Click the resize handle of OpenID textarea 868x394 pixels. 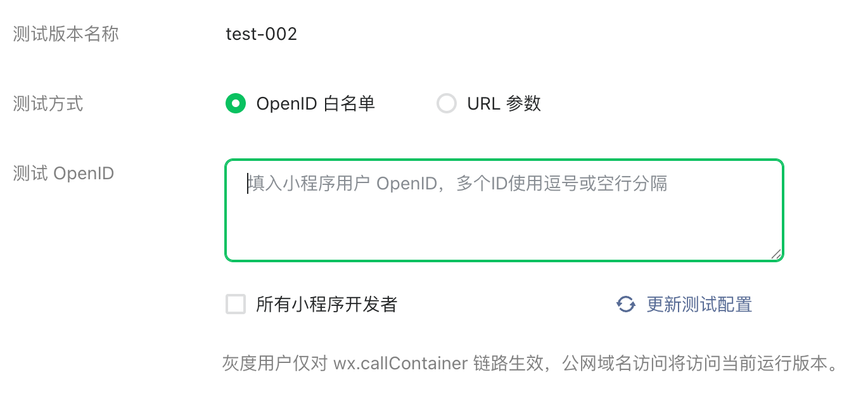click(x=775, y=253)
